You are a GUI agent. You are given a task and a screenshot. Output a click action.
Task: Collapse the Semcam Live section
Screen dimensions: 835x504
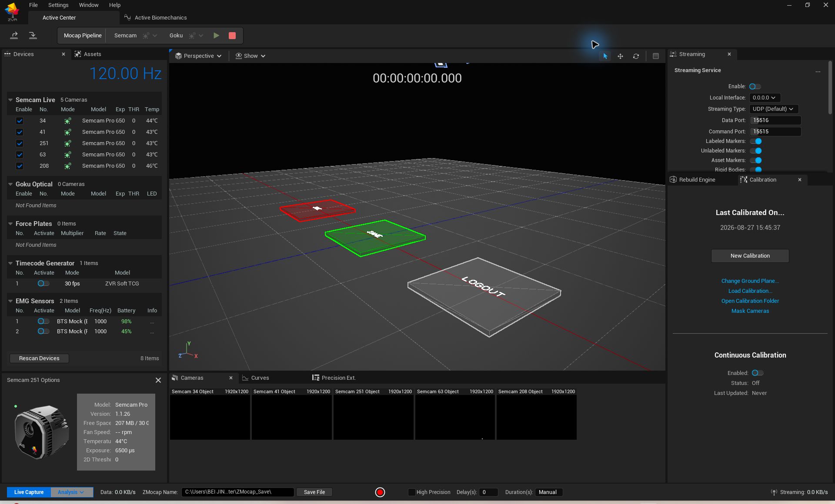10,100
